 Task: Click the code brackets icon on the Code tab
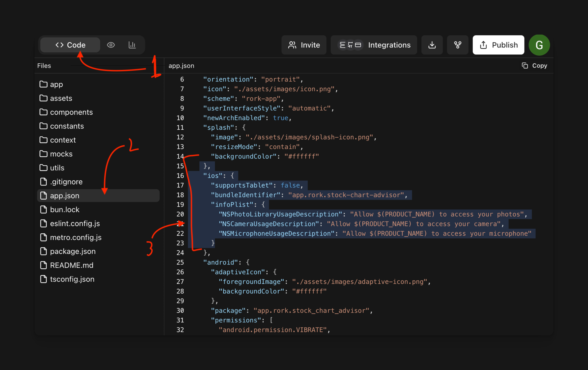click(x=59, y=45)
